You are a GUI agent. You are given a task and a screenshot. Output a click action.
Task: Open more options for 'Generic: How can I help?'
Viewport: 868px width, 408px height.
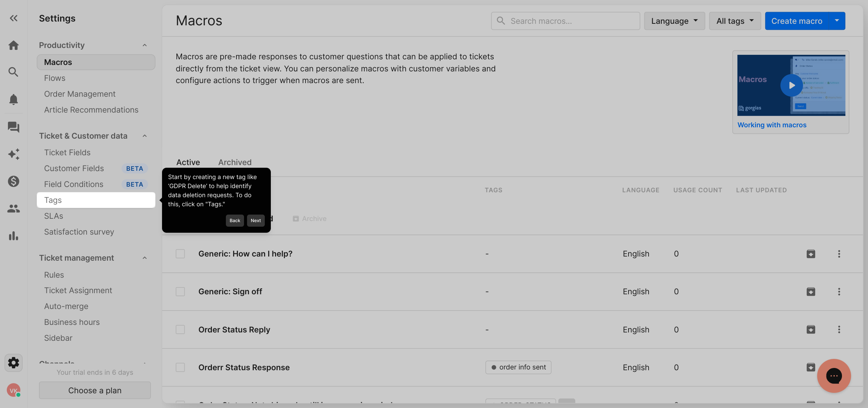839,254
